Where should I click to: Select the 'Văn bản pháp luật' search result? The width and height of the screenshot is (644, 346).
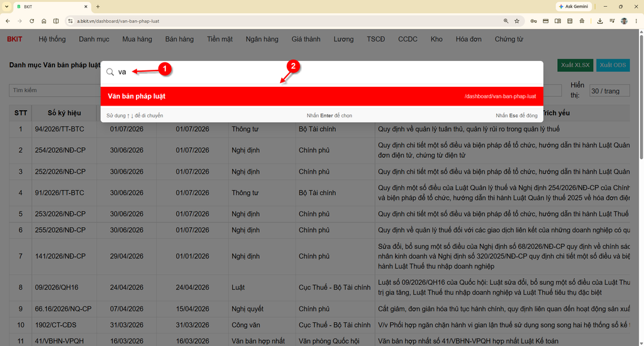click(322, 96)
